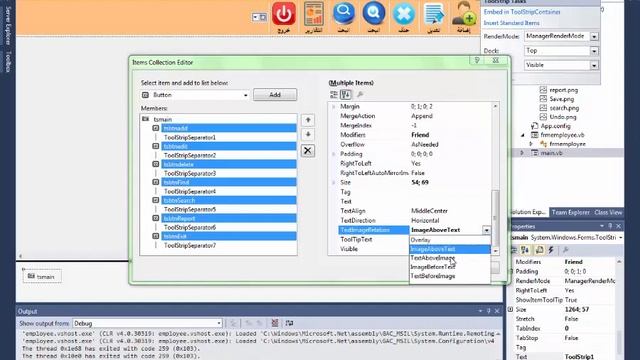This screenshot has height=360, width=640.
Task: Expand the Padding property in collection editor
Action: (x=333, y=154)
